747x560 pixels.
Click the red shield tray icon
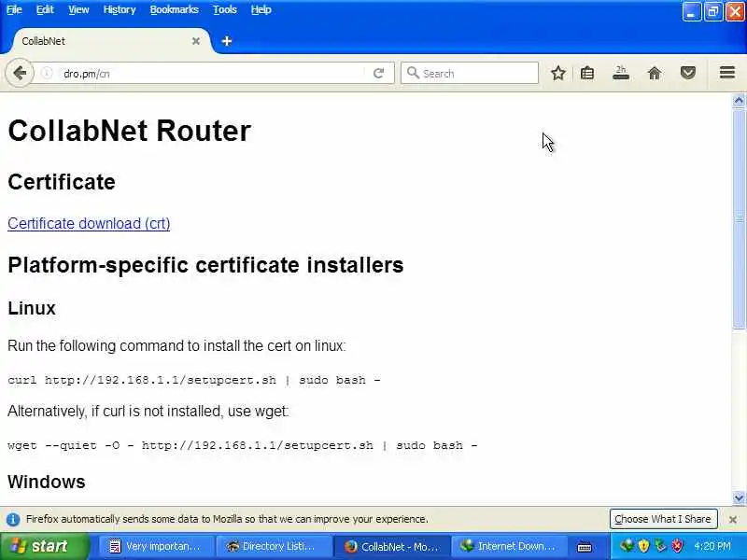[677, 546]
